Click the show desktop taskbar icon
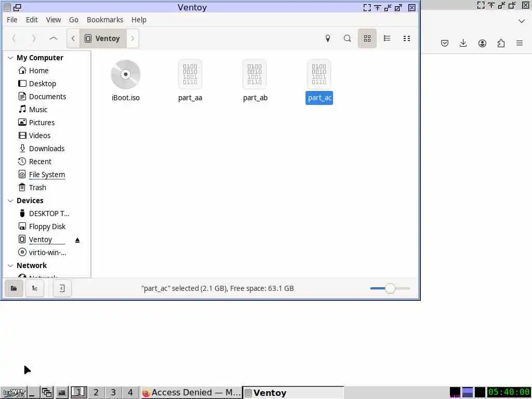This screenshot has width=532, height=399. pos(33,393)
